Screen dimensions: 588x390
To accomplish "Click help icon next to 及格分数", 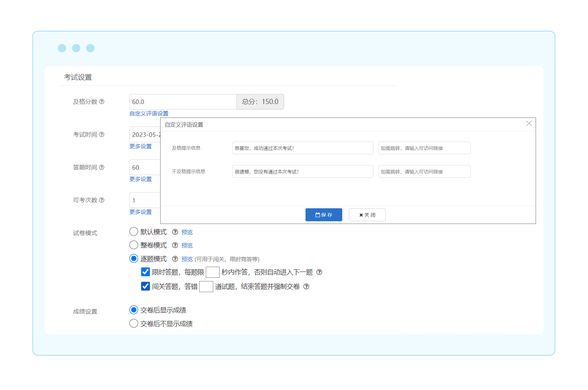I will [102, 102].
